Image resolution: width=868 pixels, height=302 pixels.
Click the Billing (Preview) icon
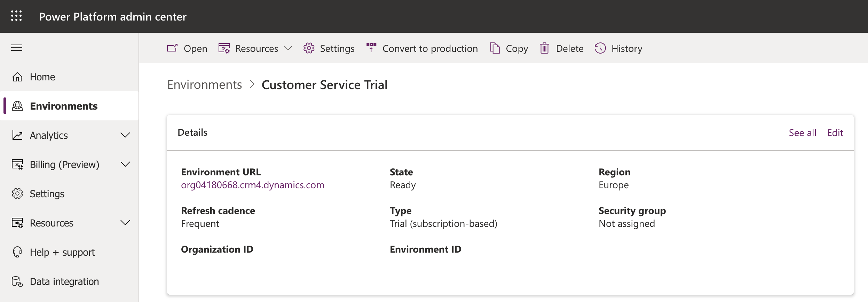(17, 164)
